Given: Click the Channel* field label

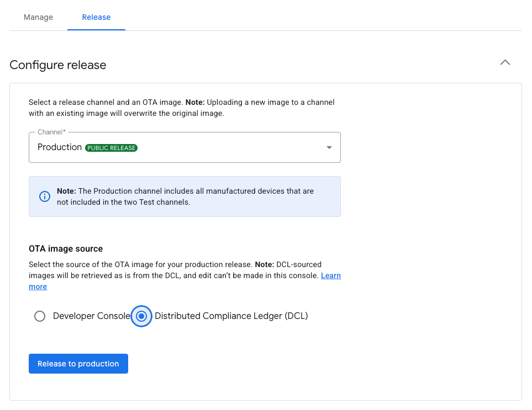Looking at the screenshot, I should coord(51,132).
